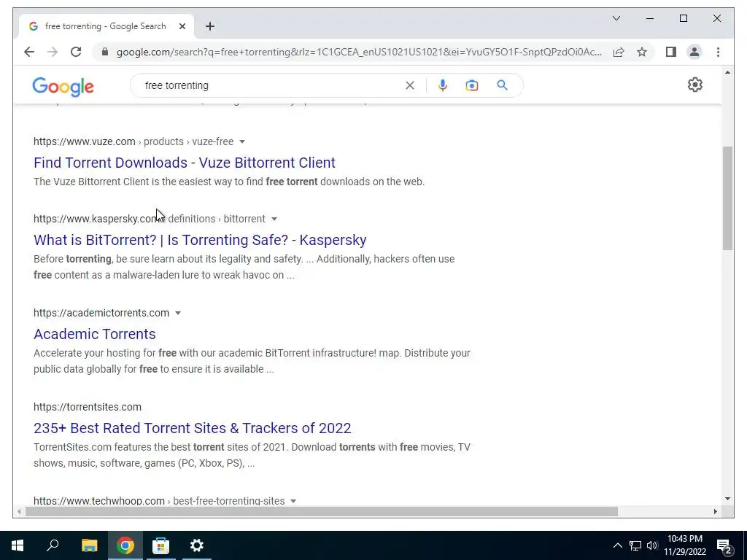This screenshot has height=560, width=747.
Task: Click the scroll down arrow
Action: tap(727, 499)
